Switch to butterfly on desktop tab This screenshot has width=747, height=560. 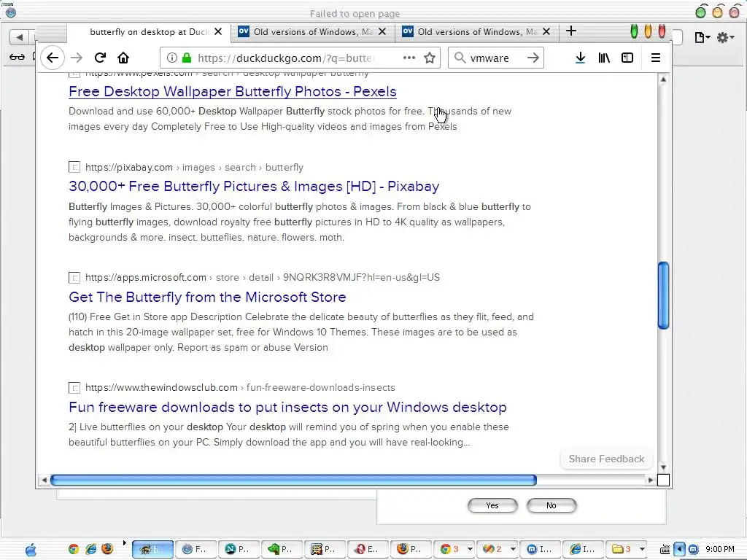(149, 32)
